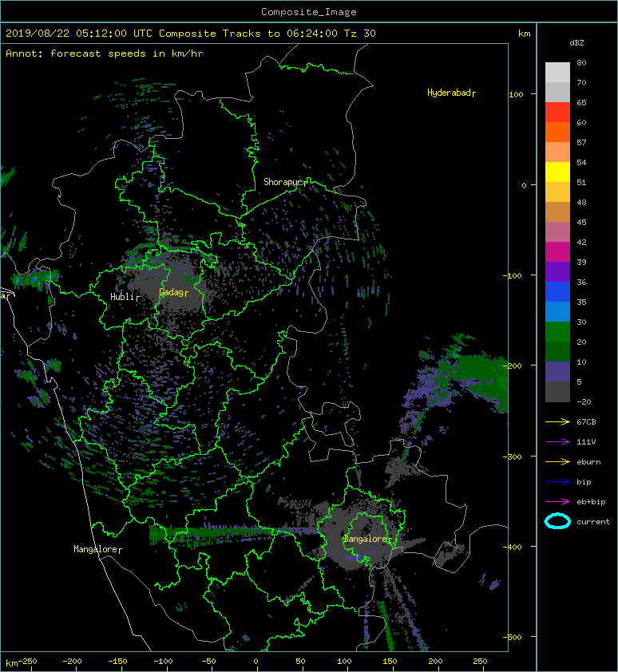The image size is (618, 672).
Task: Click the blue bip arrow legend icon
Action: click(557, 482)
